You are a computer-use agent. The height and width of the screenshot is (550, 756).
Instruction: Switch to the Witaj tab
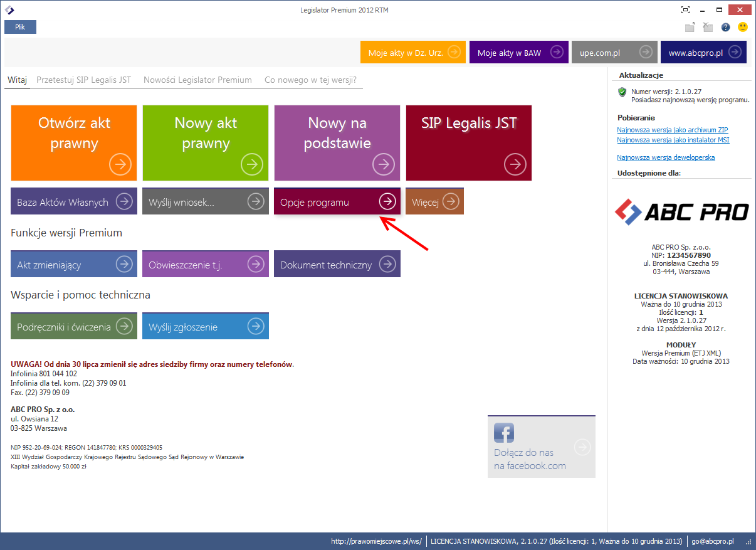point(18,80)
